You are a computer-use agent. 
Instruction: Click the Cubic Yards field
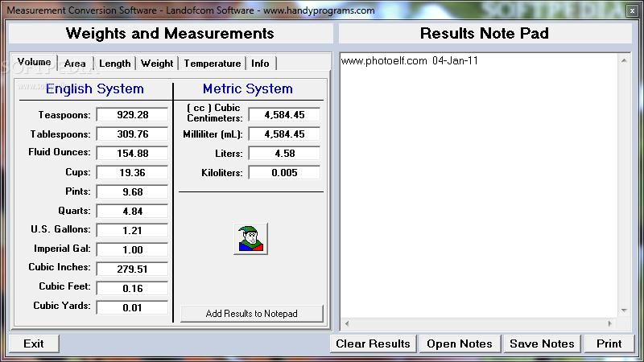132,307
